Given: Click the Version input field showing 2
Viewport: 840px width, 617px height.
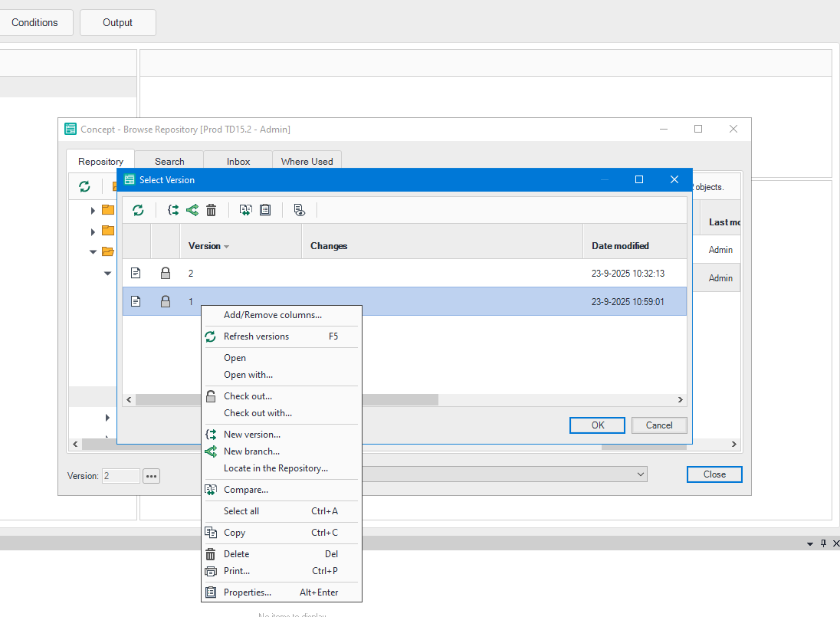Looking at the screenshot, I should pyautogui.click(x=120, y=475).
